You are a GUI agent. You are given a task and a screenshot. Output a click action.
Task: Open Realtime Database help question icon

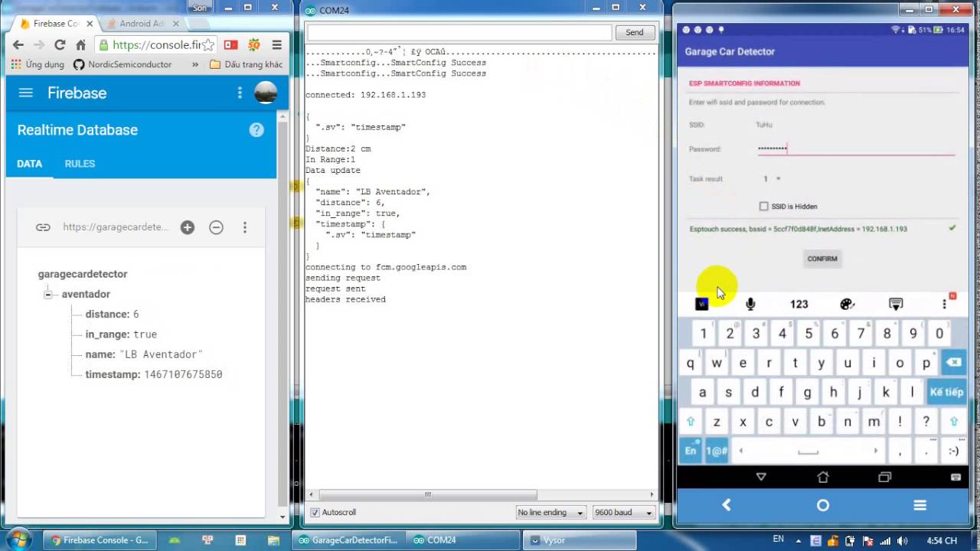point(256,130)
